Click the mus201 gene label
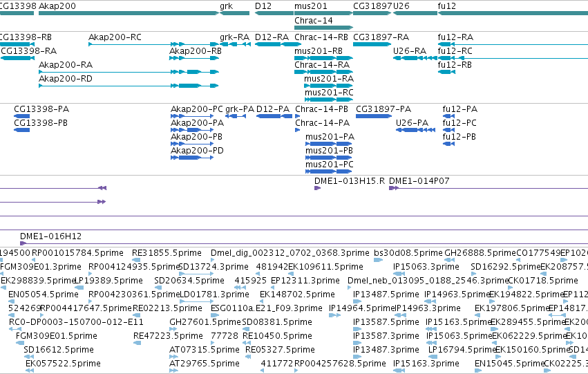The width and height of the screenshot is (588, 374). [311, 6]
